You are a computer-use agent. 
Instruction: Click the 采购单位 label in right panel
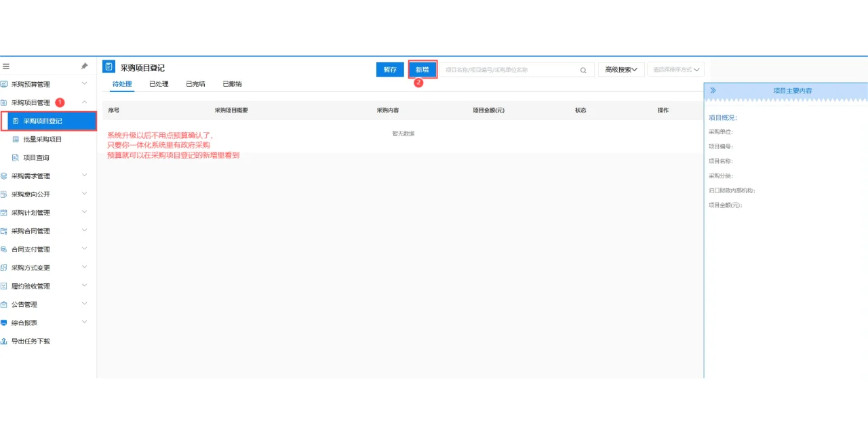pos(721,132)
